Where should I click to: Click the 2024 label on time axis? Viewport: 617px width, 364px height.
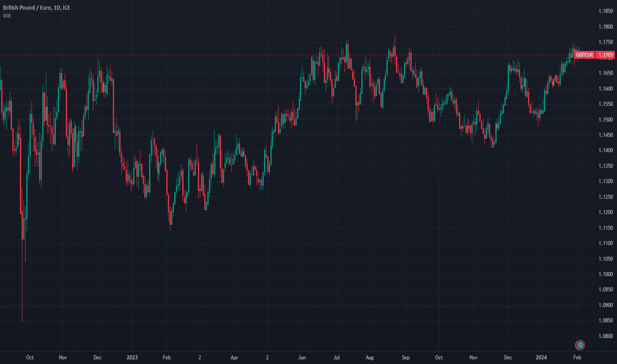(541, 357)
